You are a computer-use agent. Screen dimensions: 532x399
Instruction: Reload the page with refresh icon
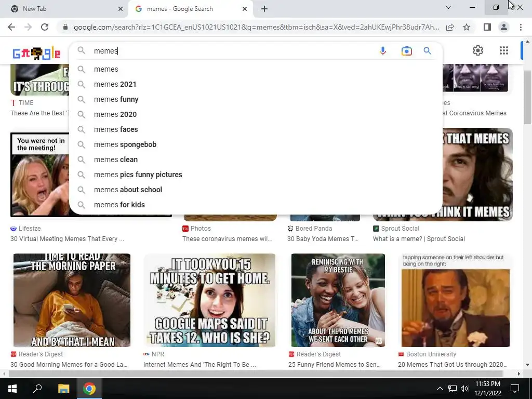click(45, 27)
